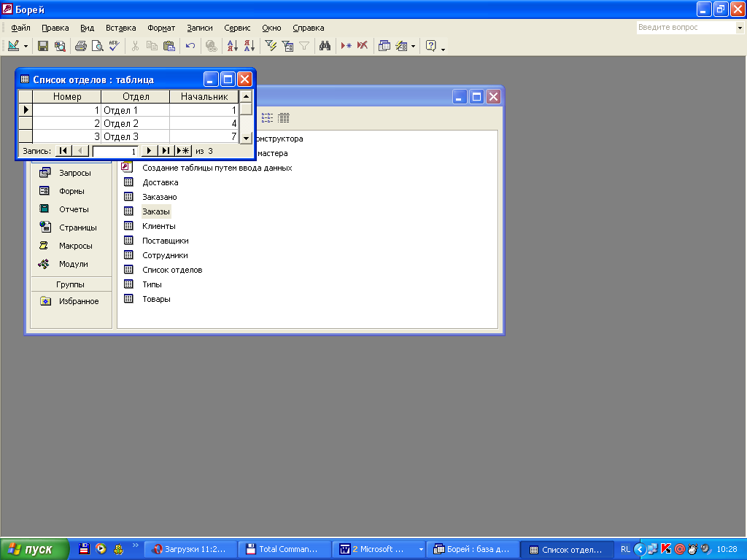Click the Filter By Selection icon
This screenshot has height=560, width=747.
click(x=271, y=46)
